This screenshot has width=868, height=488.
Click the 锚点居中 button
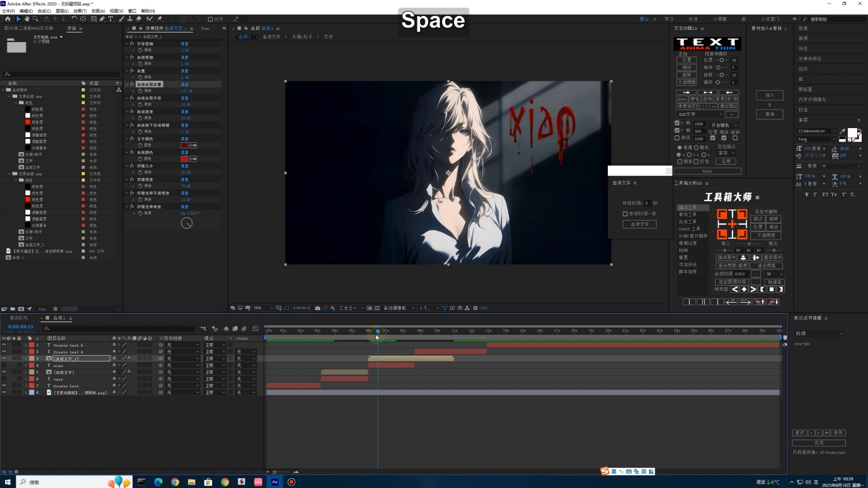(x=726, y=258)
